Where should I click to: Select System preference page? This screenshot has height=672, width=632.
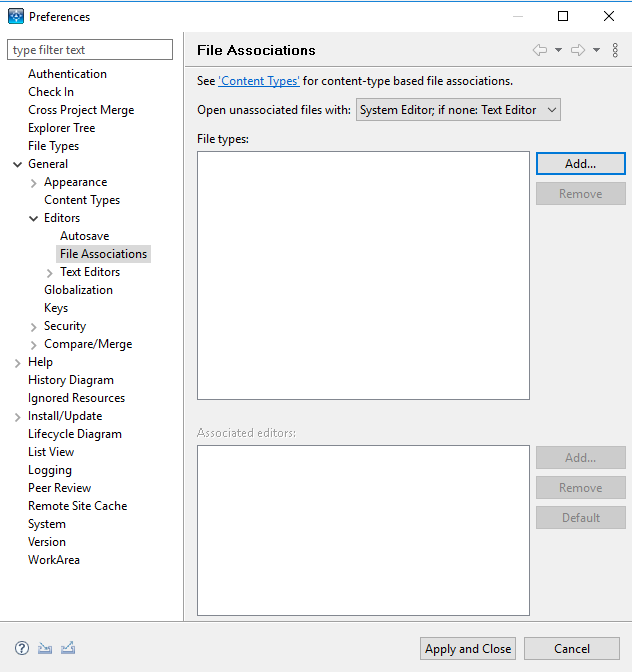pos(47,524)
